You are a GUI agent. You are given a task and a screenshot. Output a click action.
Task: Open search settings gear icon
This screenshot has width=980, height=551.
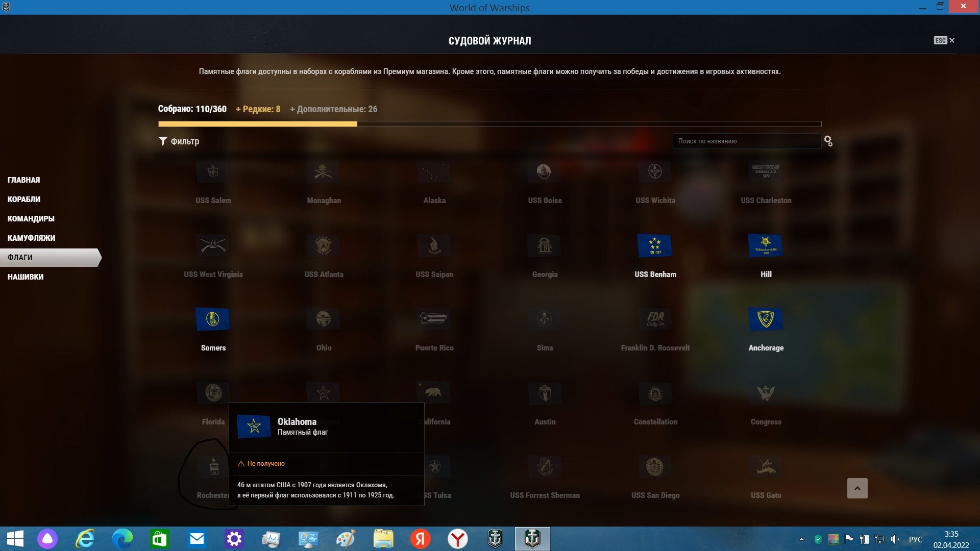point(828,141)
